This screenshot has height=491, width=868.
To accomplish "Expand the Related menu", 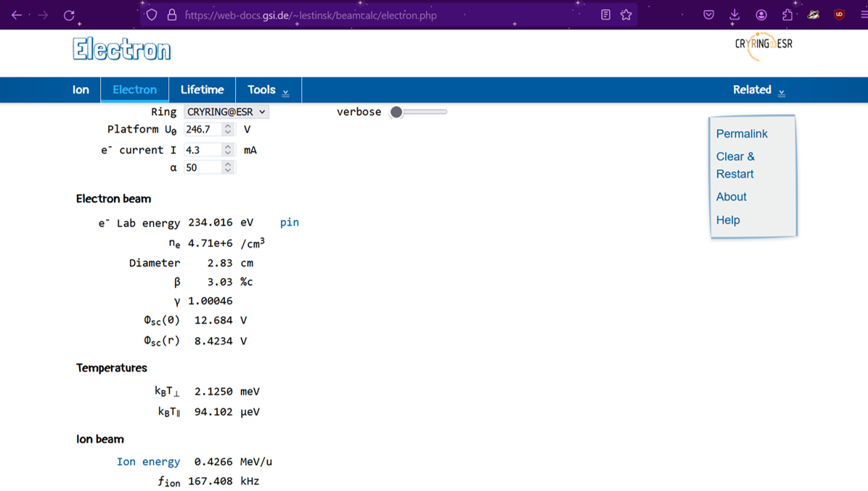I will (x=759, y=90).
